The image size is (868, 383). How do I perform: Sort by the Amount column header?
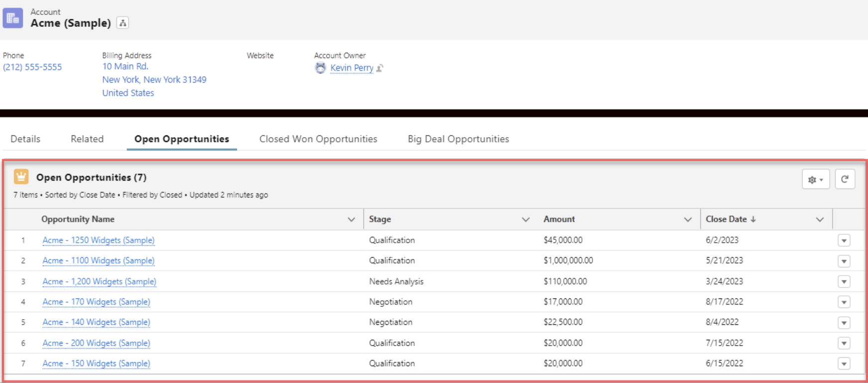pyautogui.click(x=559, y=219)
